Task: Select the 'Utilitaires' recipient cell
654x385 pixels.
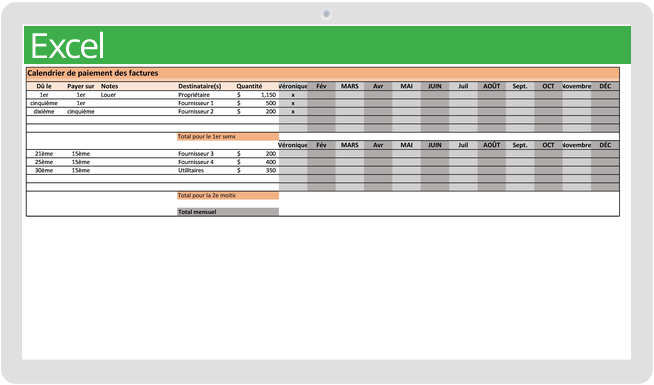Action: tap(191, 171)
